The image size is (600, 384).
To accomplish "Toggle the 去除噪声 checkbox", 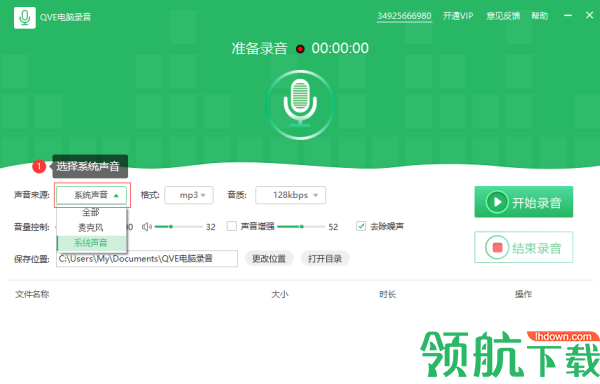I will pos(360,226).
